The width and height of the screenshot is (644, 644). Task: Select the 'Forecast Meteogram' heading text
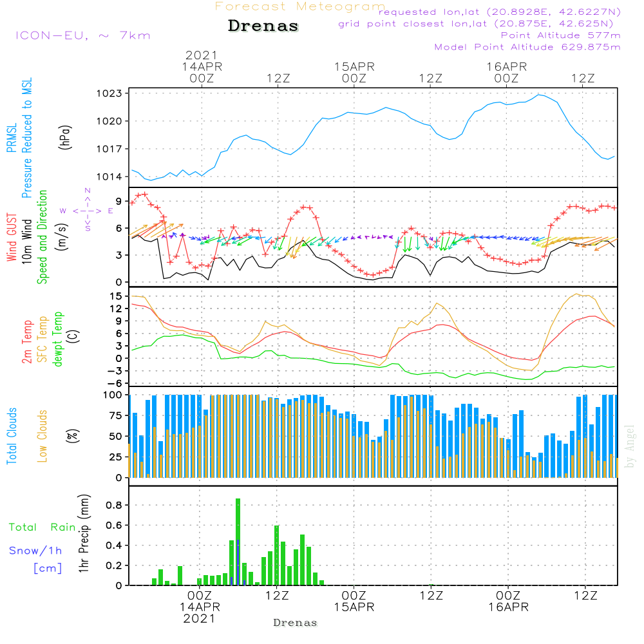[x=300, y=6]
